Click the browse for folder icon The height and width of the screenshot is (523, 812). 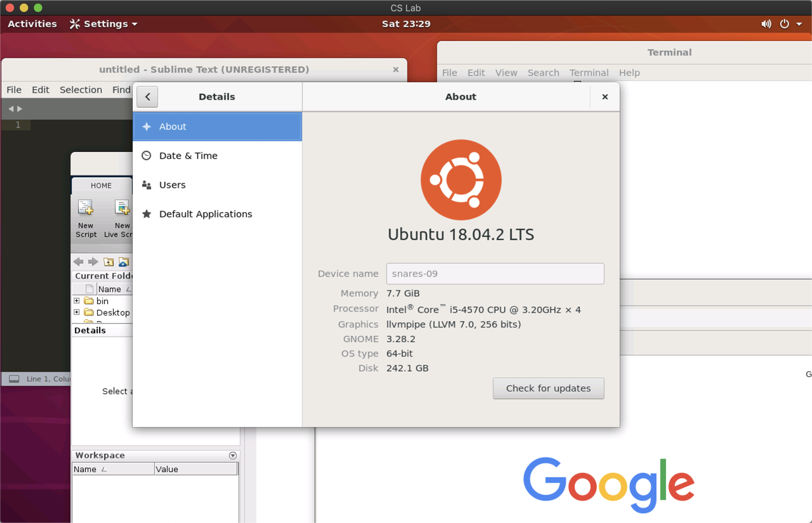pos(123,262)
